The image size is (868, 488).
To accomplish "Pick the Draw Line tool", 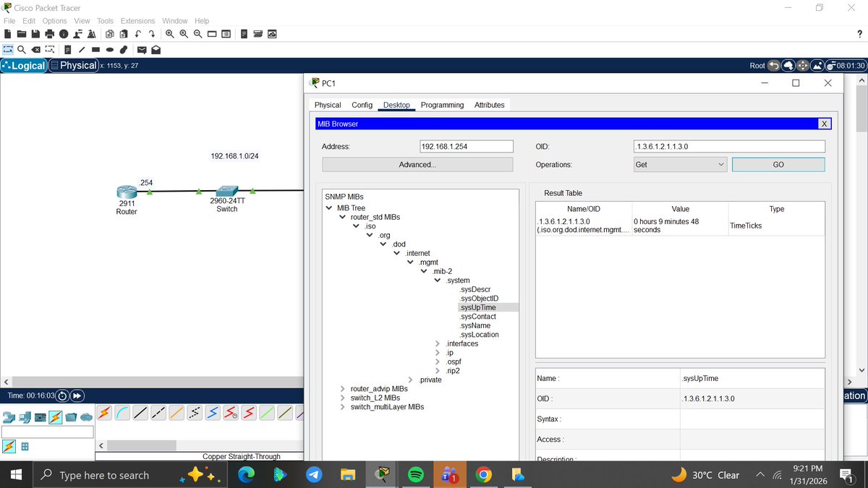I will pyautogui.click(x=82, y=49).
